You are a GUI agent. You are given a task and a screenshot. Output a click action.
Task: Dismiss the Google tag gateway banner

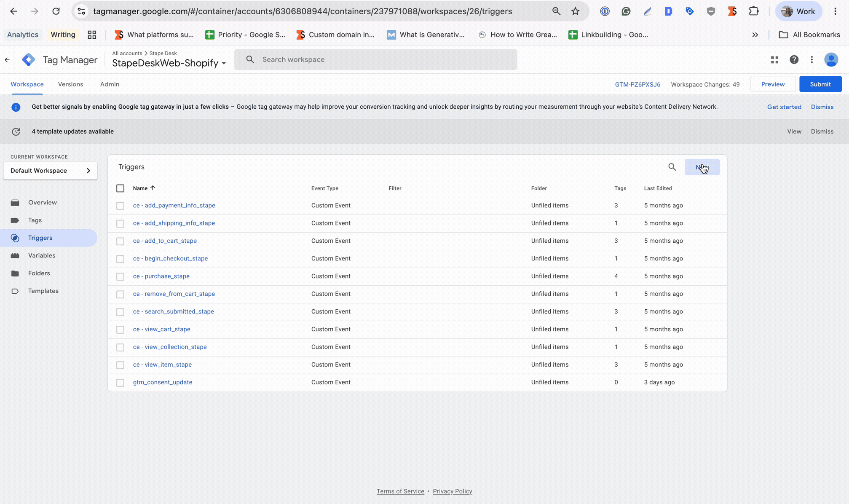point(822,107)
